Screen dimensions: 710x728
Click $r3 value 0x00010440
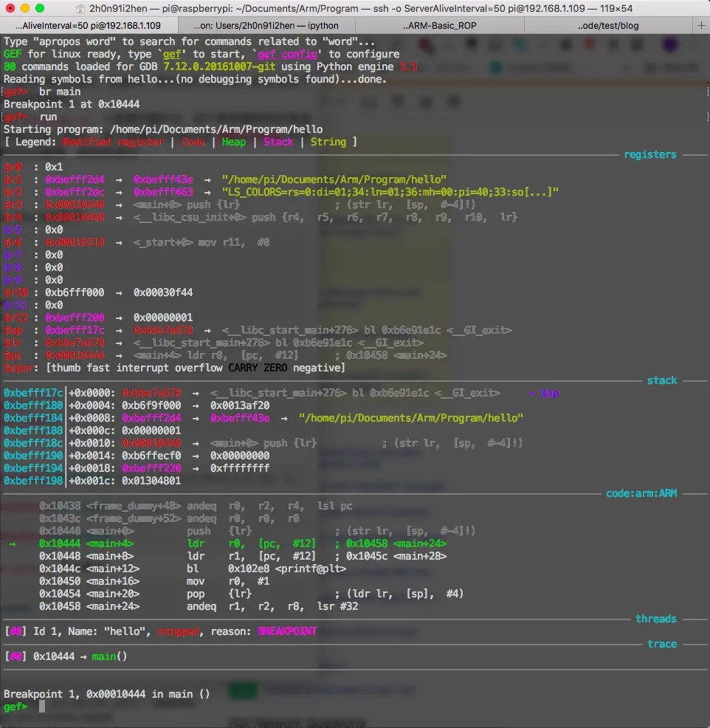[x=75, y=205]
